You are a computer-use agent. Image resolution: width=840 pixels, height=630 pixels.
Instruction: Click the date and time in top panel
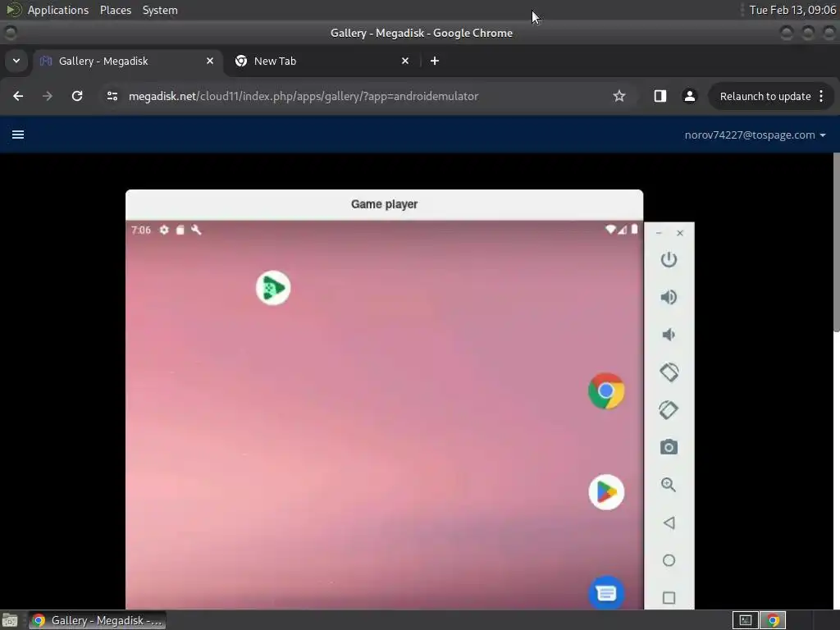[x=792, y=10]
